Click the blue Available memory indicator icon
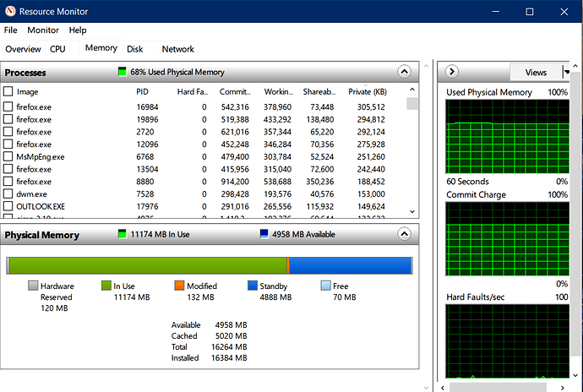This screenshot has height=392, width=583. pos(265,234)
